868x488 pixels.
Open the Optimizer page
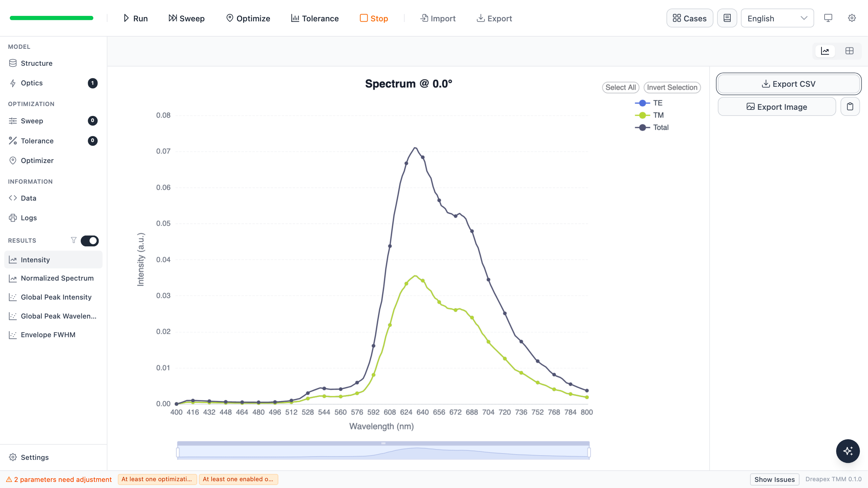pyautogui.click(x=54, y=161)
